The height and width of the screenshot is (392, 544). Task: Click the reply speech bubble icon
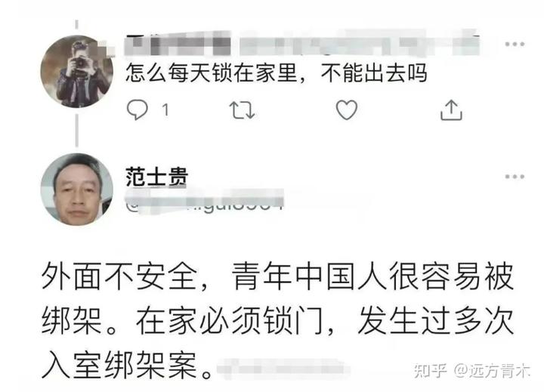pyautogui.click(x=137, y=110)
